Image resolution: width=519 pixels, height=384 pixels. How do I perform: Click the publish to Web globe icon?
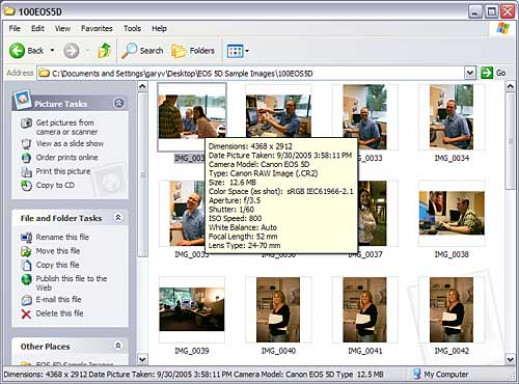pyautogui.click(x=26, y=279)
